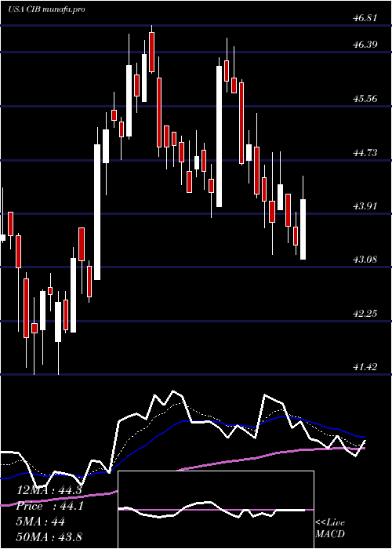The image size is (392, 549).
Task: Click the highest red candlestick near 46.81
Action: pyautogui.click(x=151, y=53)
